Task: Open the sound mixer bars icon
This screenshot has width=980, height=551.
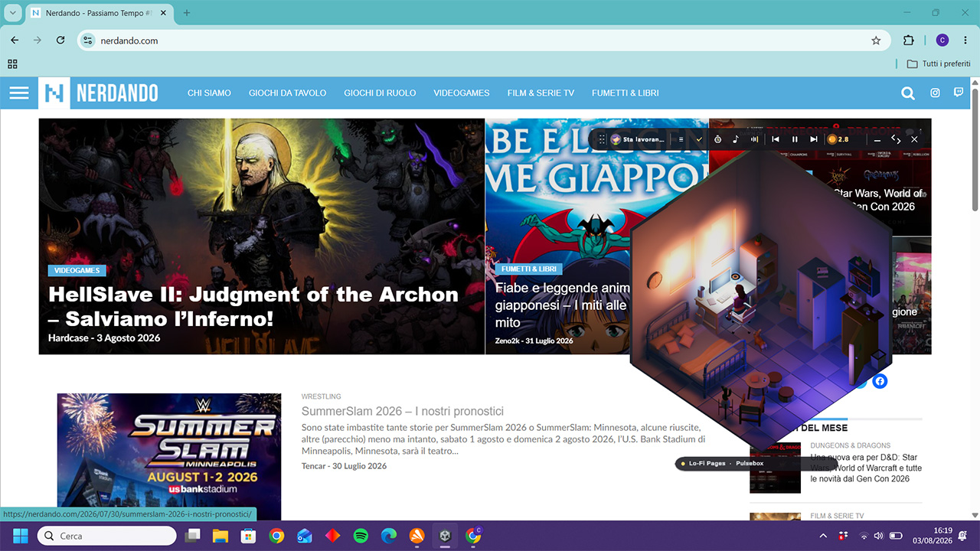Action: pos(754,139)
